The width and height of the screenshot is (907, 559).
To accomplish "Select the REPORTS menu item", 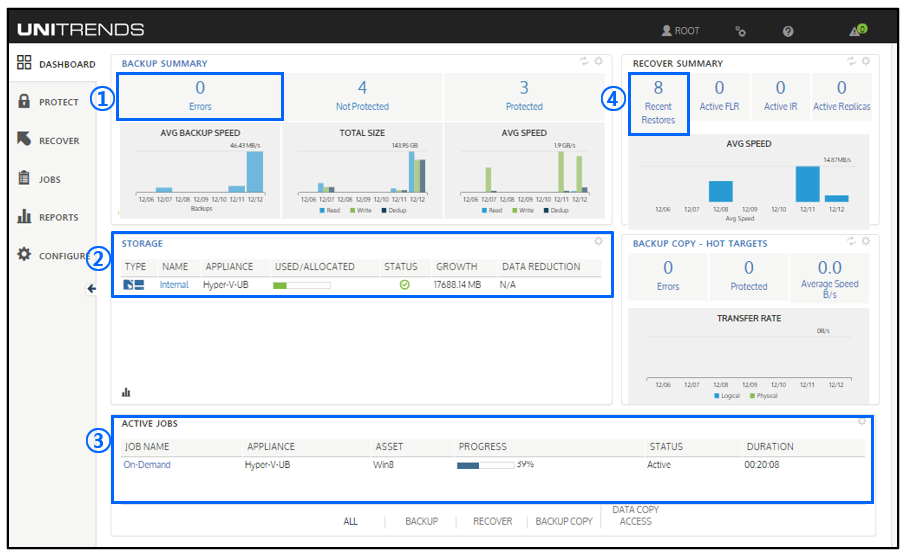I will 58,218.
